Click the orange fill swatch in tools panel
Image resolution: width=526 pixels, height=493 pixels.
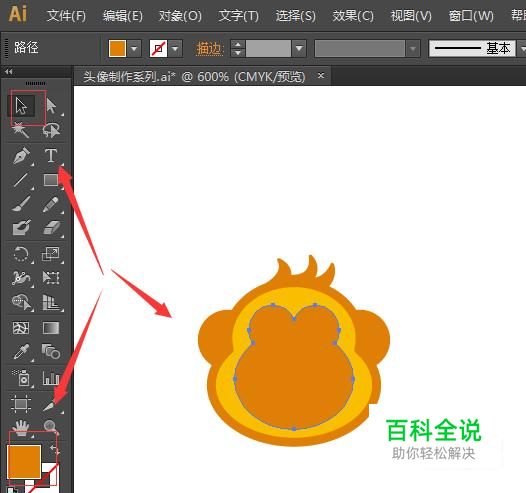[24, 461]
